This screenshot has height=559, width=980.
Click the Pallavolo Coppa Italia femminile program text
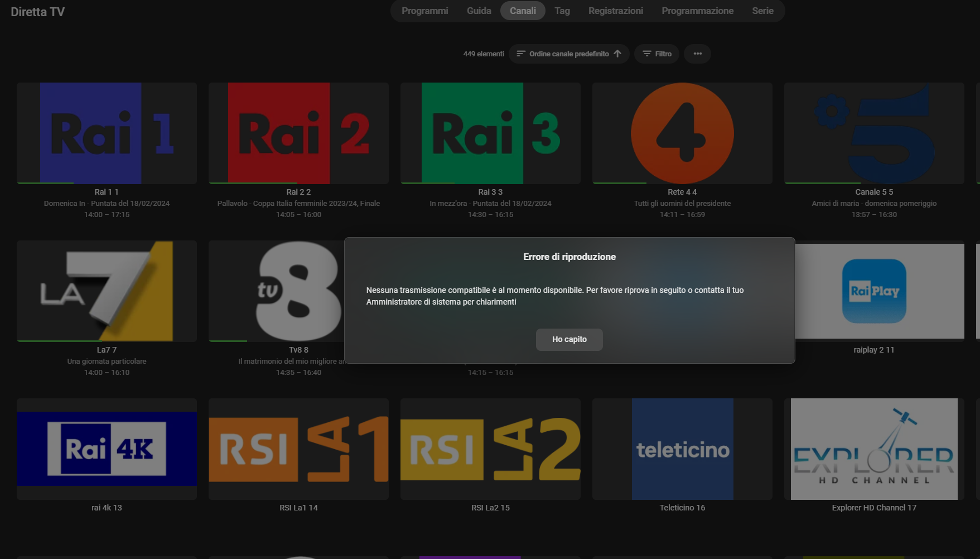[298, 204]
